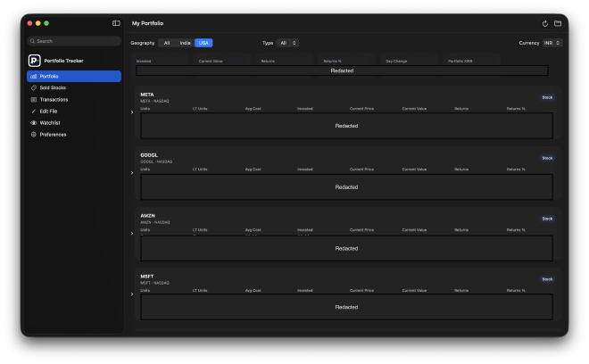Click the Current Value summary label
589x364 pixels.
click(211, 62)
